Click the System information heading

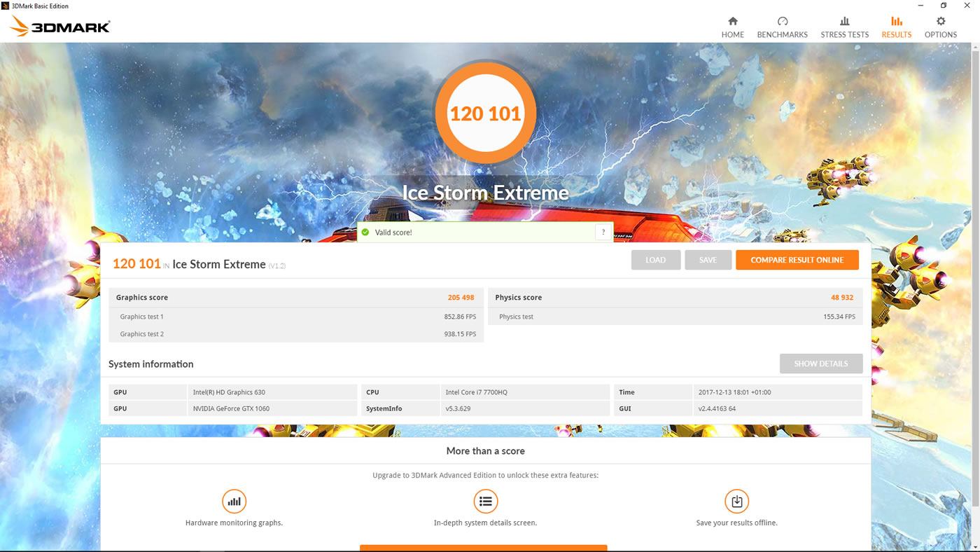[151, 364]
